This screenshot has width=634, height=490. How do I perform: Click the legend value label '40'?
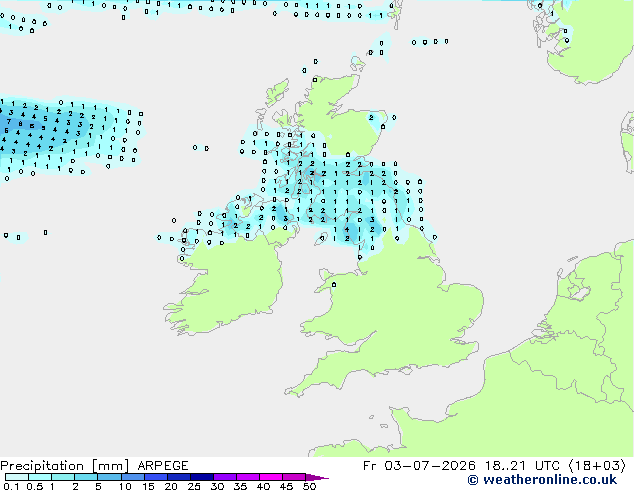(263, 486)
